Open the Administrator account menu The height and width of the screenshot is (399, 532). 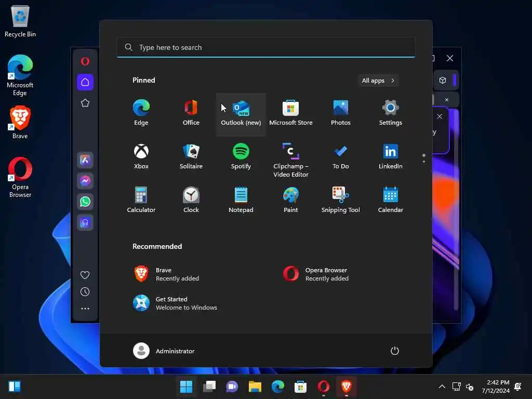pyautogui.click(x=164, y=351)
